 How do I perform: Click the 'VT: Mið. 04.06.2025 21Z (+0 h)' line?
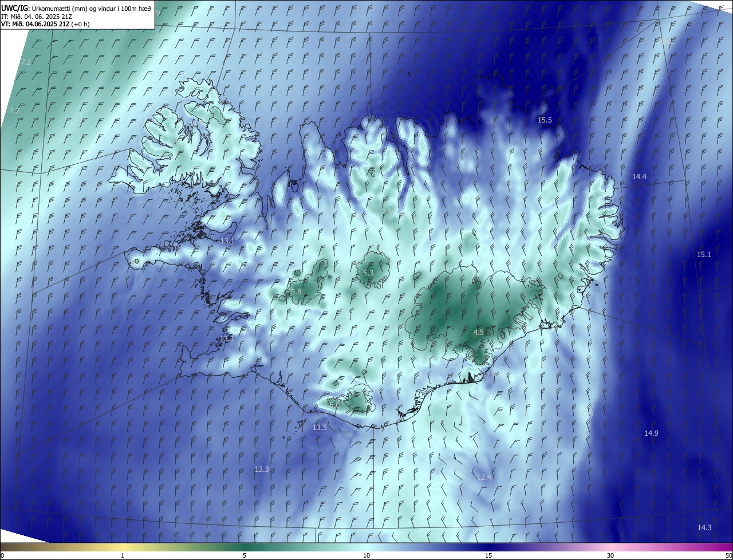click(x=46, y=24)
